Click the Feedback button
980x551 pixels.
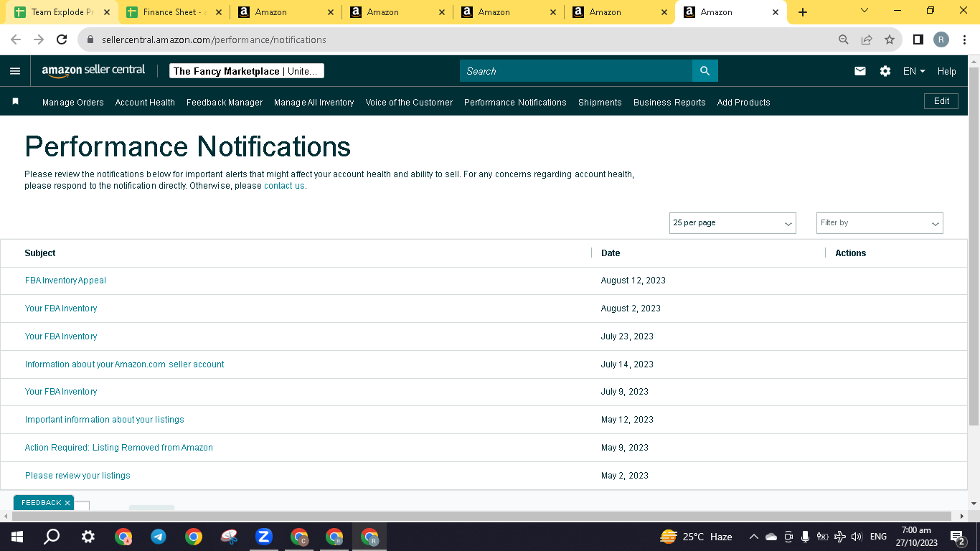coord(41,503)
